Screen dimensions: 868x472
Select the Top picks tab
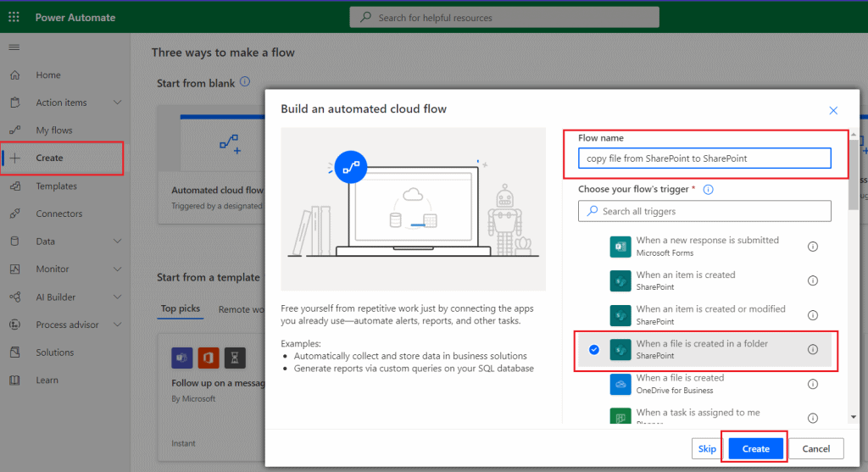coord(181,308)
